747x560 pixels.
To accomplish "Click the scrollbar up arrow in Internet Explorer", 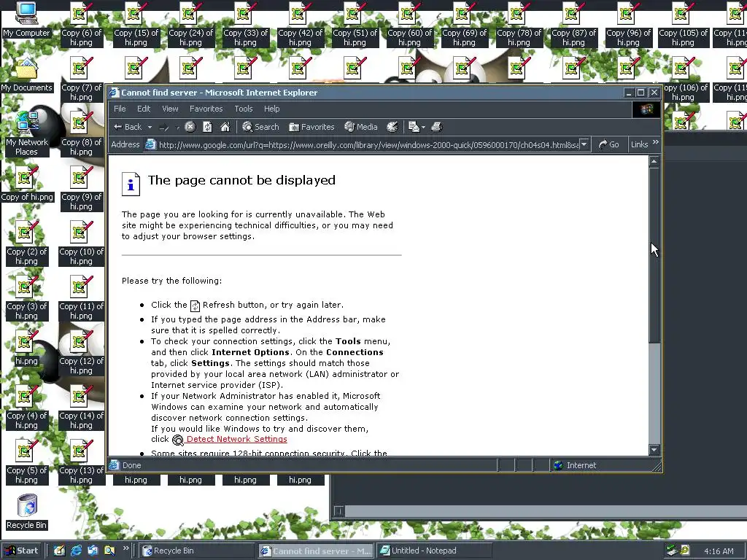I will point(654,161).
